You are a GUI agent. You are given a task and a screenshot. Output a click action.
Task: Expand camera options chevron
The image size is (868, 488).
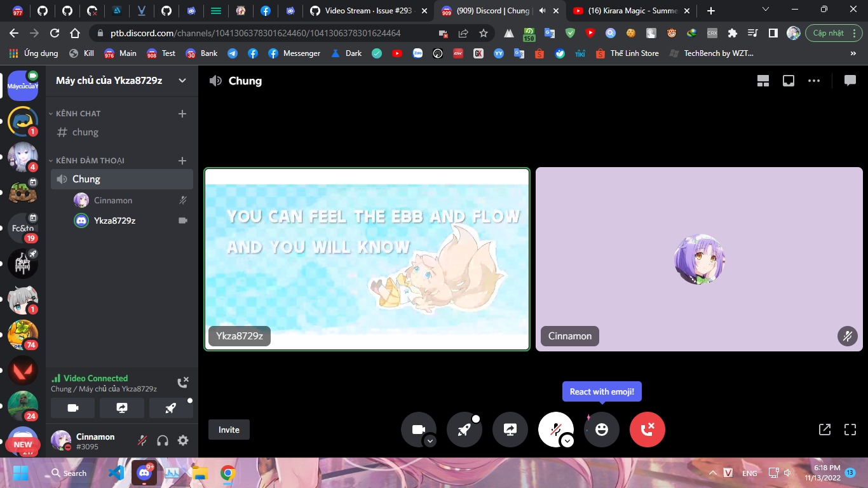pyautogui.click(x=430, y=440)
